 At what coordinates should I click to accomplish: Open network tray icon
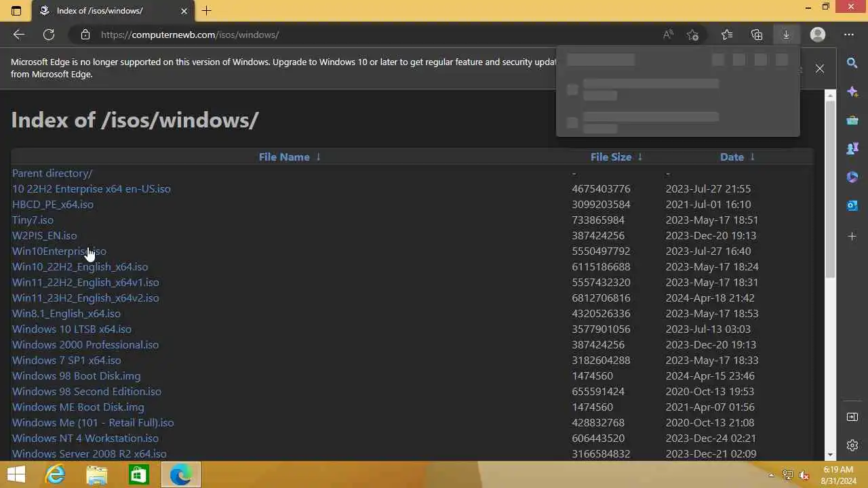tap(788, 475)
